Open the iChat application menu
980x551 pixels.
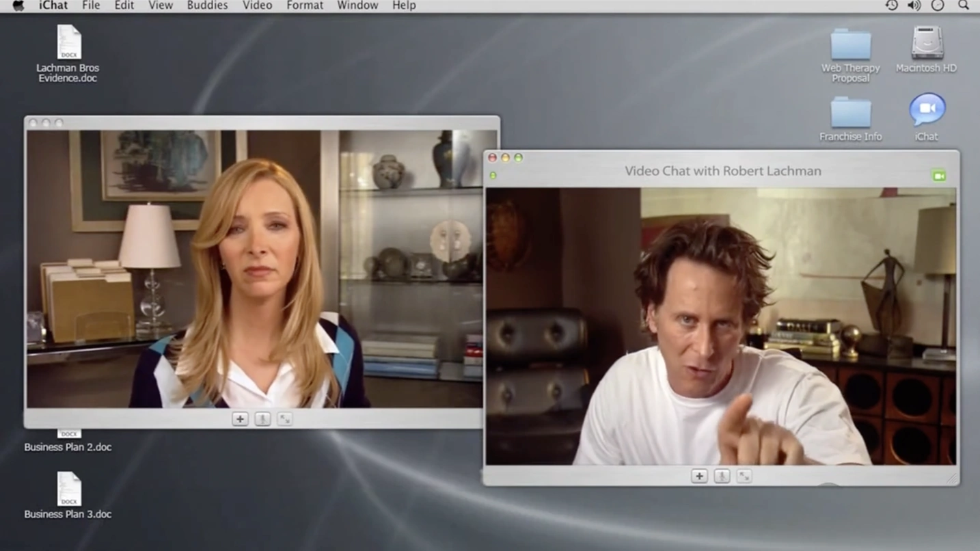pos(53,5)
